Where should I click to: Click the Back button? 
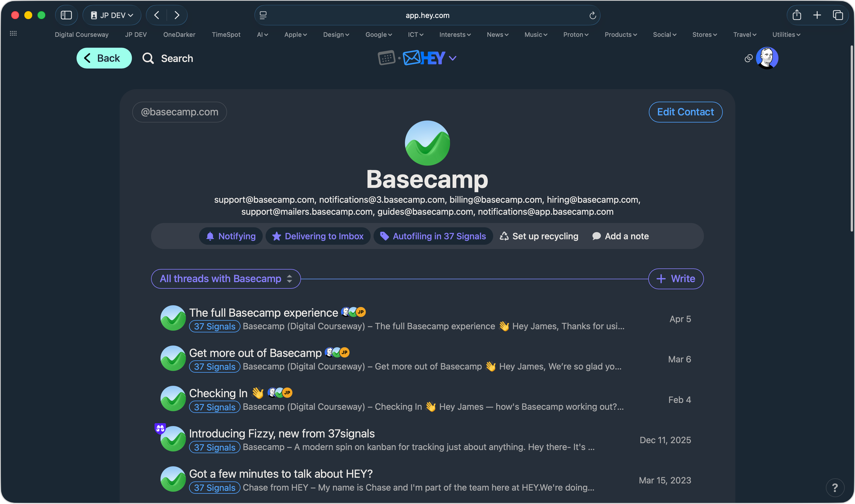pyautogui.click(x=104, y=58)
